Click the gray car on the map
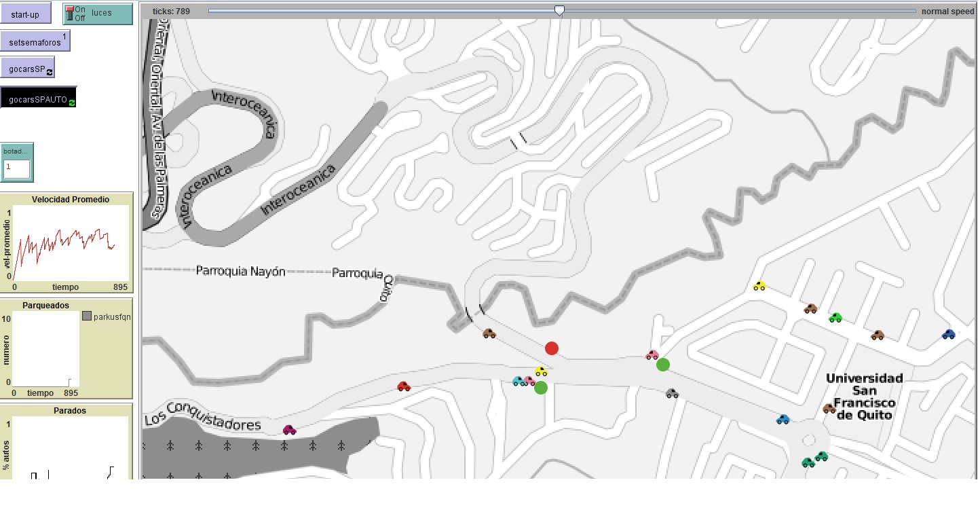This screenshot has height=529, width=980. (672, 393)
